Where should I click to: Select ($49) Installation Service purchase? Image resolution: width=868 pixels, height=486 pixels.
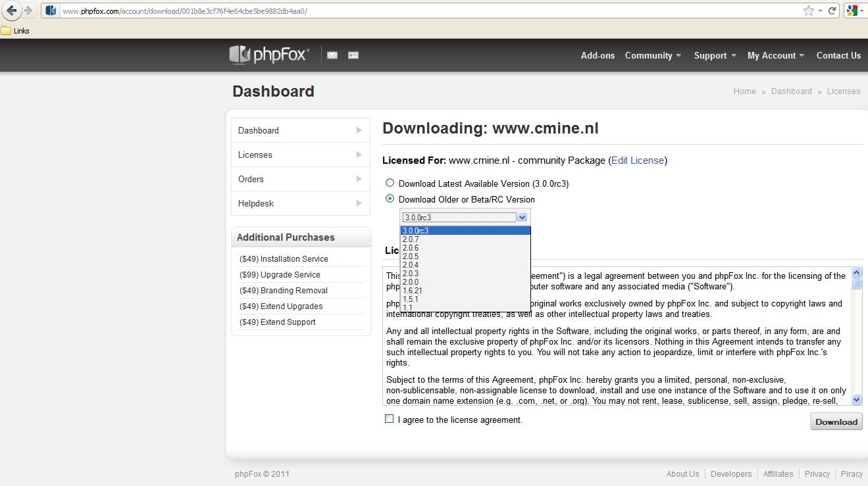pos(284,259)
